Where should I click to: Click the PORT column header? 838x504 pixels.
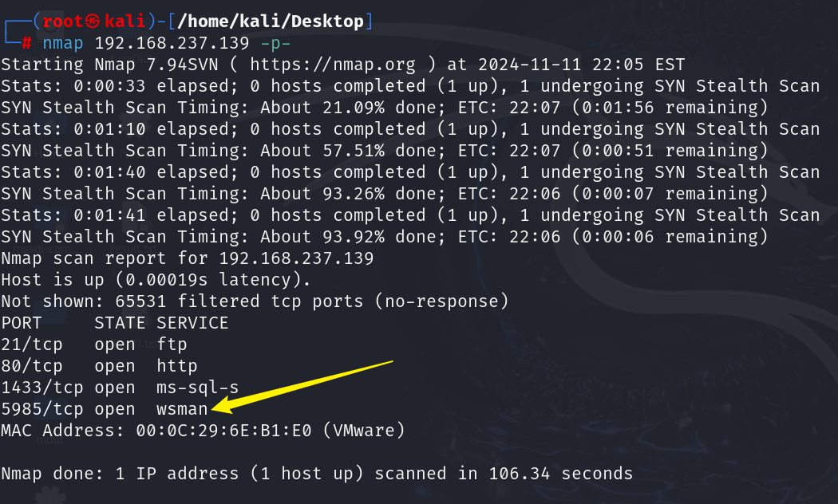22,323
